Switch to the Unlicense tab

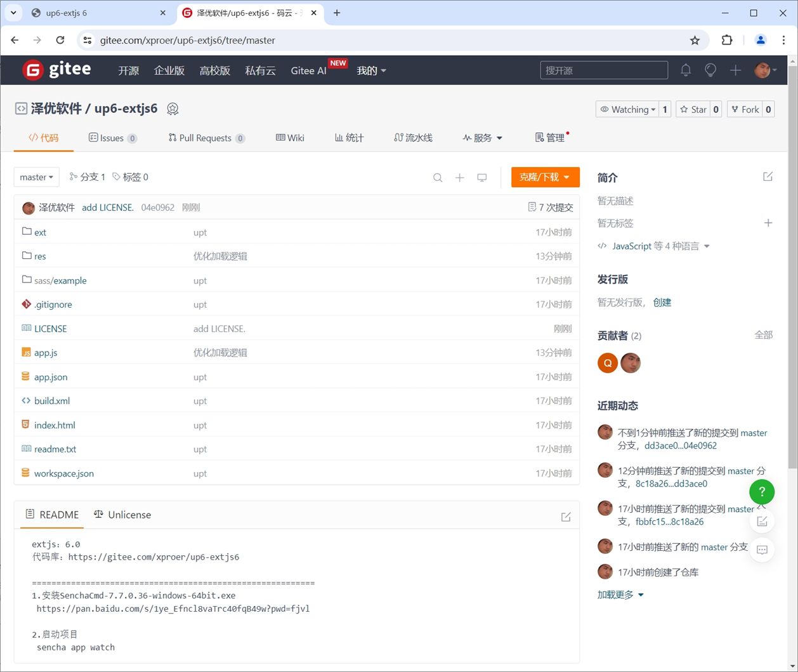(x=122, y=515)
